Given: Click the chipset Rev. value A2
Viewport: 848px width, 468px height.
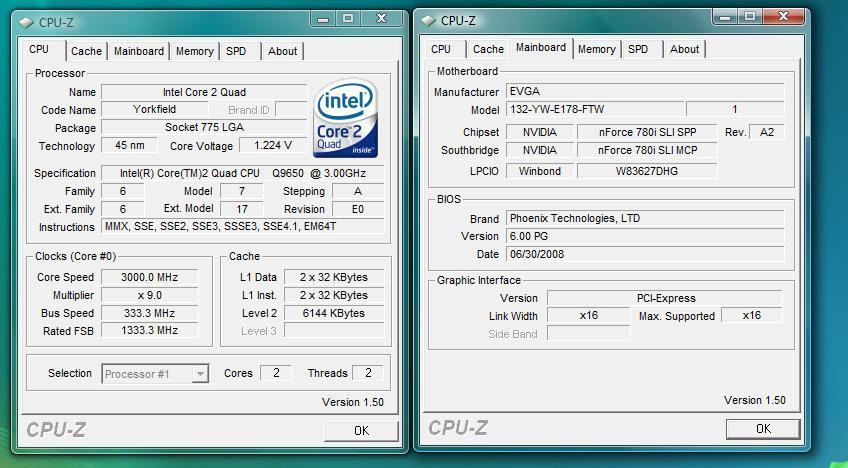Looking at the screenshot, I should click(766, 132).
